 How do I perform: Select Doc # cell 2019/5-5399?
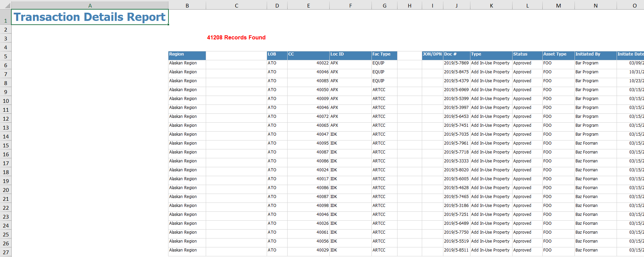click(457, 100)
